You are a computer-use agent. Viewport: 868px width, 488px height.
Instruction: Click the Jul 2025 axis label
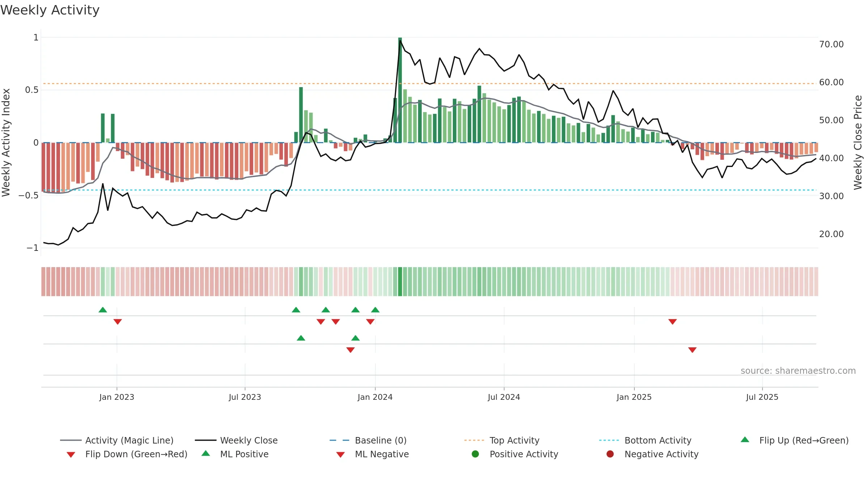click(x=762, y=397)
